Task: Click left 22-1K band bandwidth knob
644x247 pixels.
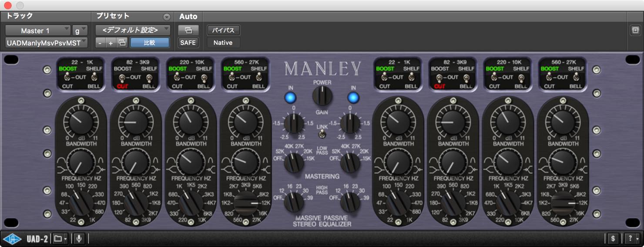Action: pyautogui.click(x=80, y=162)
